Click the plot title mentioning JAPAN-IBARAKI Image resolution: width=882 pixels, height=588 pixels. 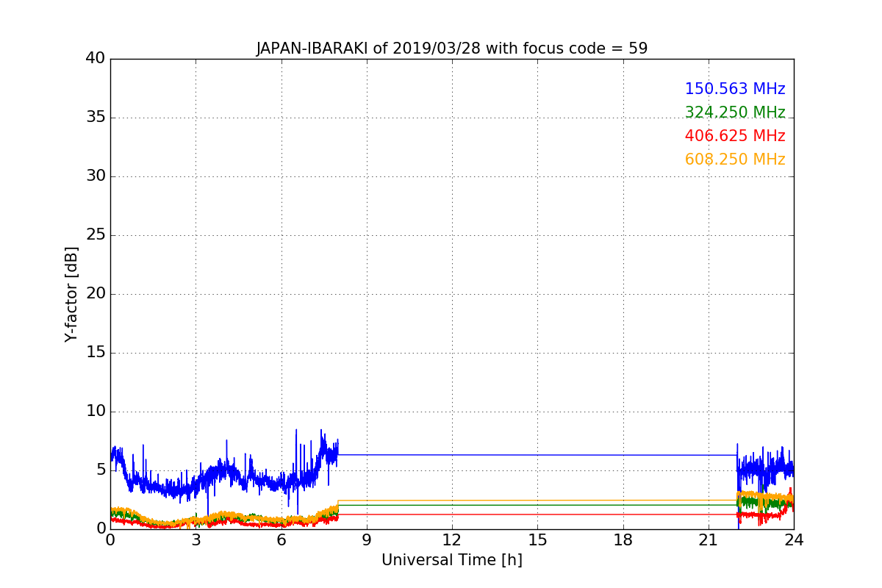click(452, 49)
